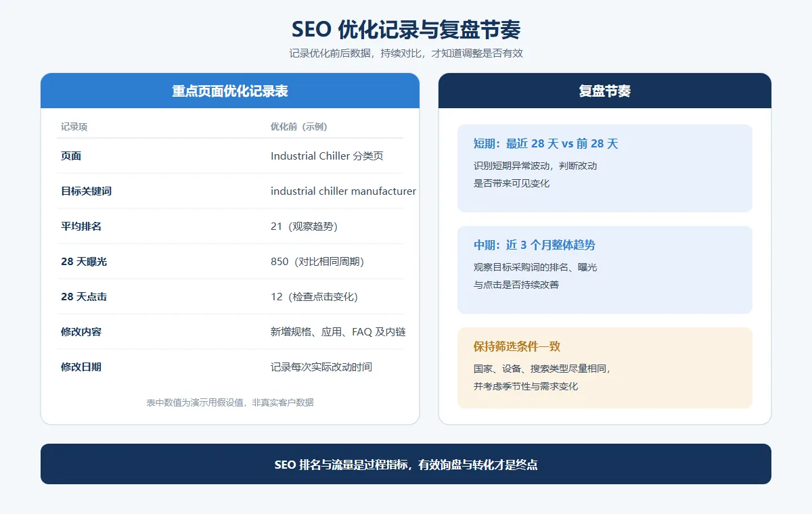
Task: Click the text "是否带来可见变化"
Action: [512, 183]
